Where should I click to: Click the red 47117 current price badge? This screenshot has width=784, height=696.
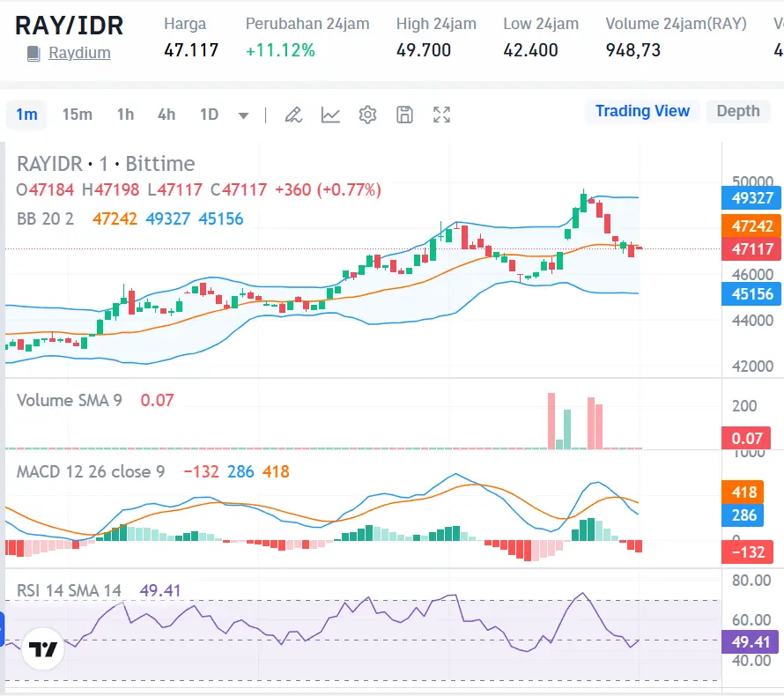(750, 249)
